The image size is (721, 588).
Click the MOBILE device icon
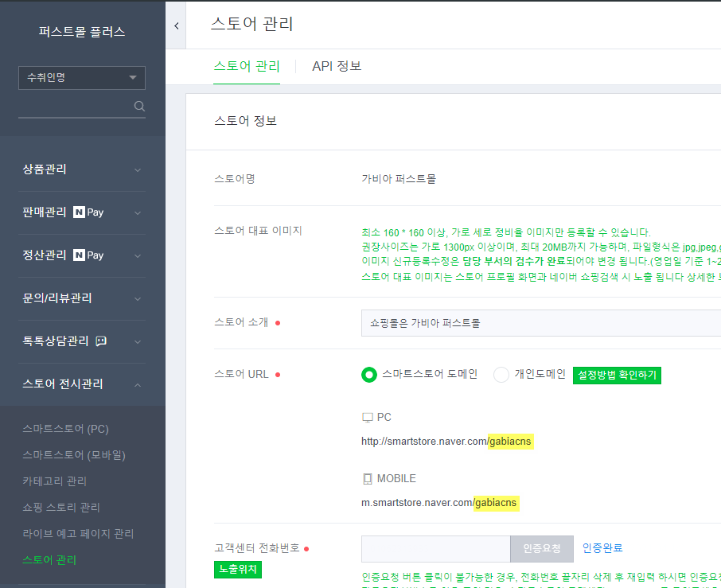pos(368,478)
